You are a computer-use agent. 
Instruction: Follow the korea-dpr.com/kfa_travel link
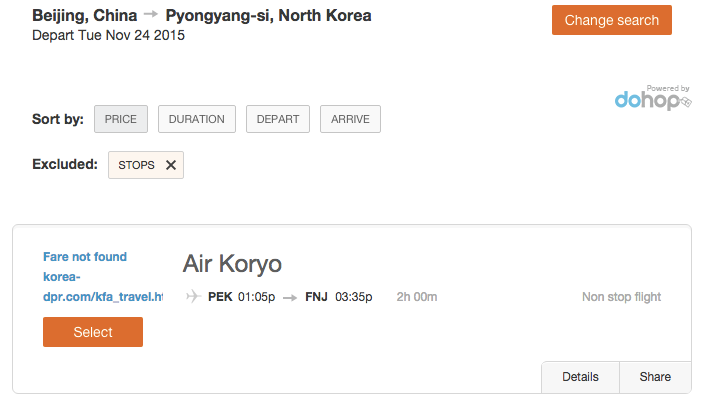tap(103, 287)
